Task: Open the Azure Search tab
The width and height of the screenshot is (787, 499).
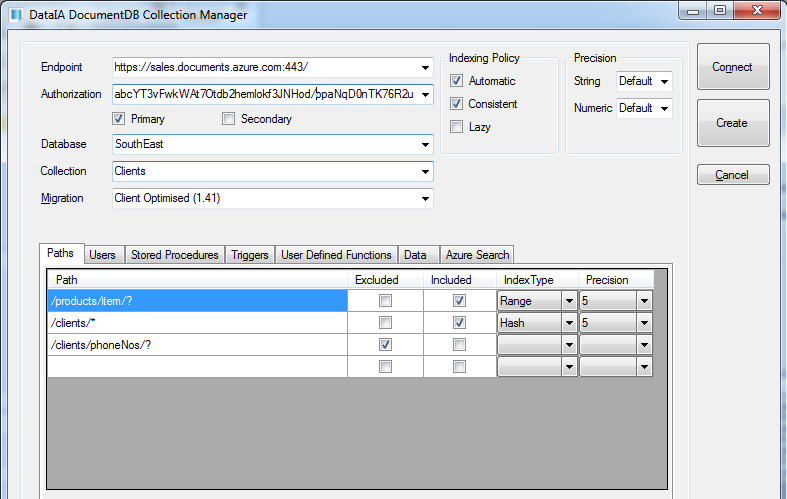Action: (477, 255)
